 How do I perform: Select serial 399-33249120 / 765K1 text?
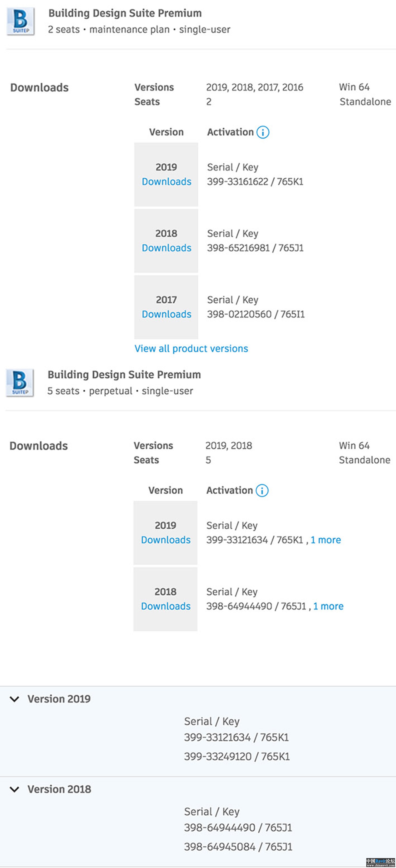[237, 757]
